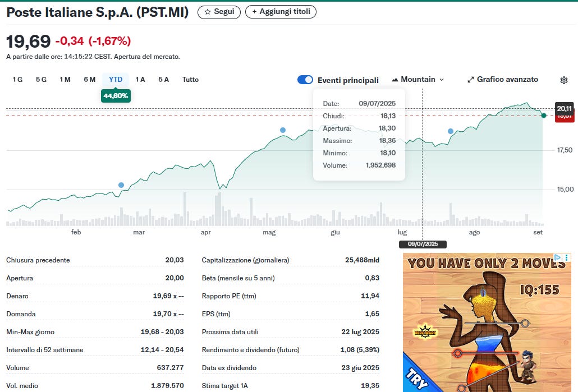Click the Segui star button

tap(219, 12)
